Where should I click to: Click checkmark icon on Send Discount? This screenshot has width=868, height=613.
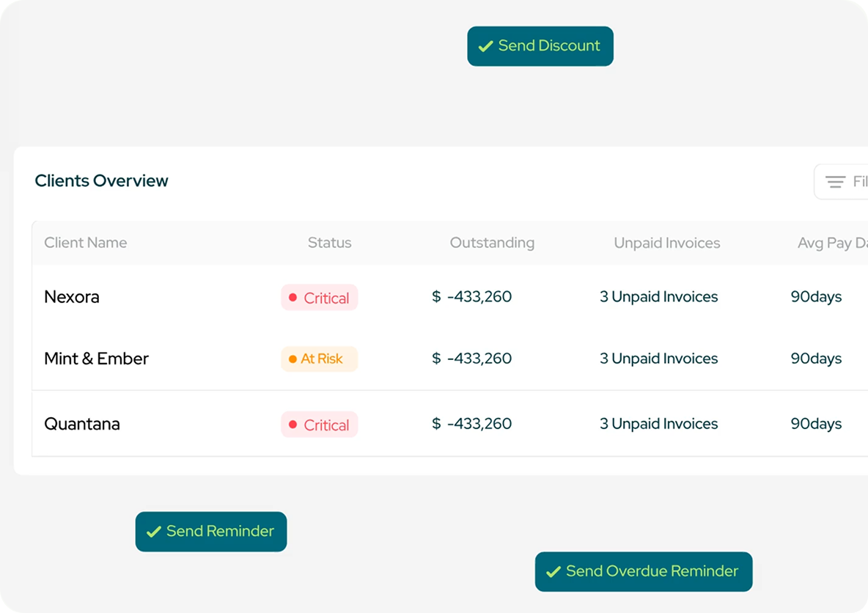point(485,46)
